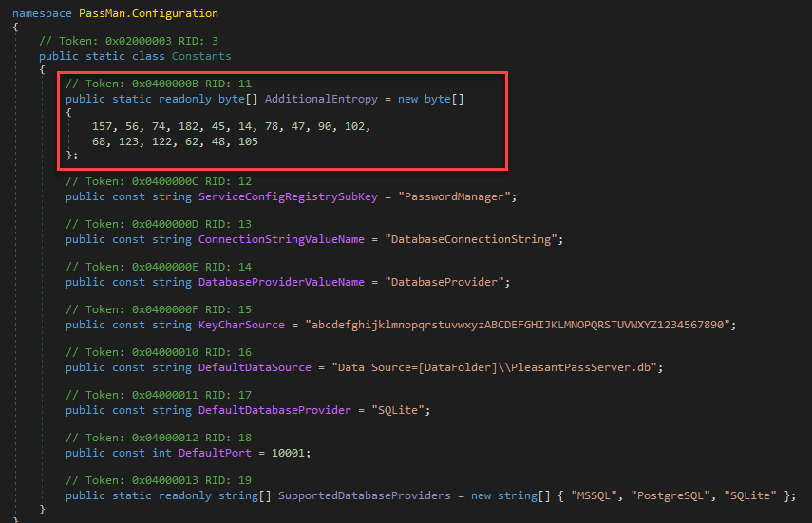Select the "PasswordManager" string value
The image size is (812, 523).
pyautogui.click(x=454, y=196)
